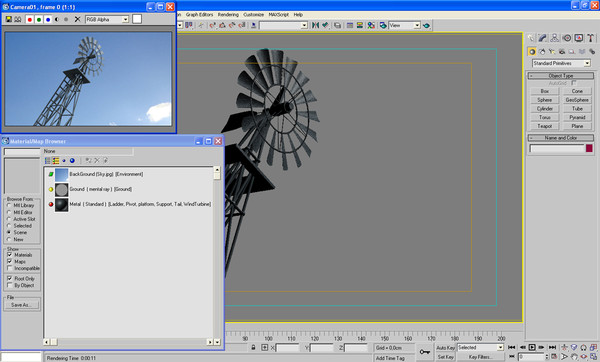600x362 pixels.
Task: Toggle the Auto Key button
Action: pos(445,347)
